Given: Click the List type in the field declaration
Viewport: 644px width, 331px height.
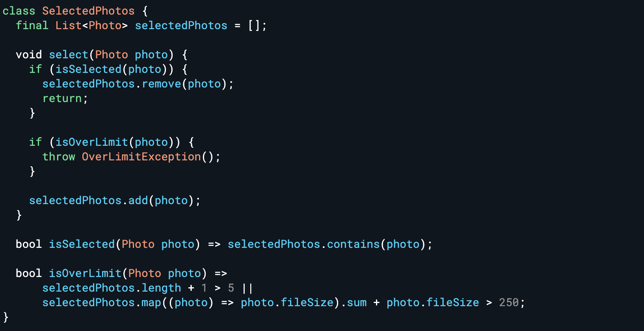Looking at the screenshot, I should [68, 26].
